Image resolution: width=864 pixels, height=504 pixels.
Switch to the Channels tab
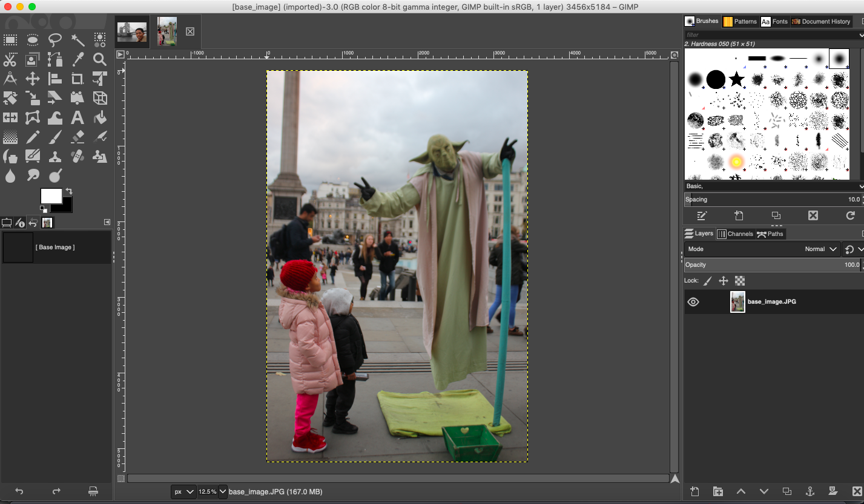(x=735, y=234)
